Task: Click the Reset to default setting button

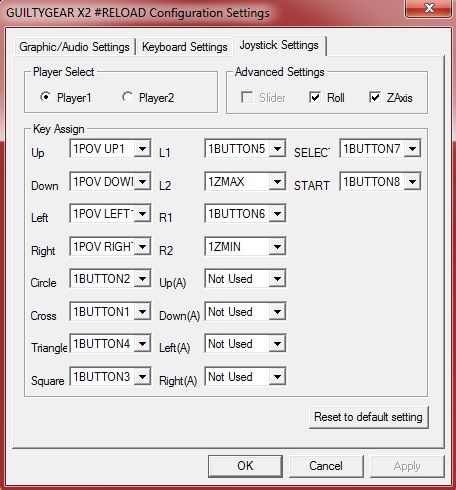Action: coord(369,417)
